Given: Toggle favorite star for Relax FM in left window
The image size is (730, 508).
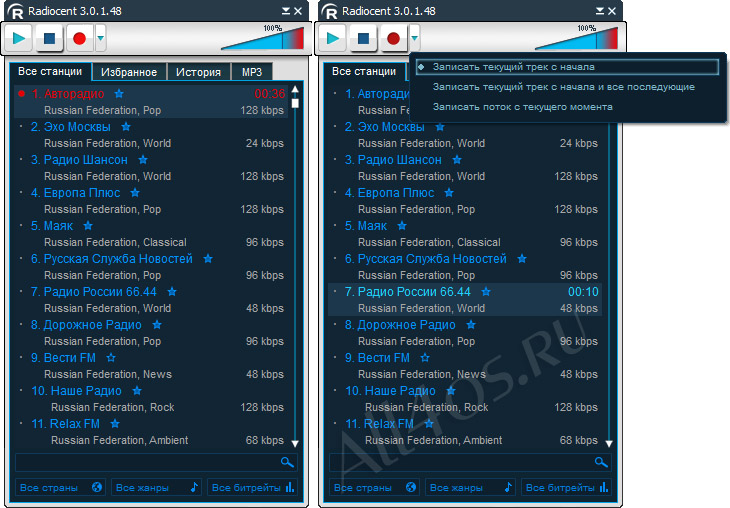Looking at the screenshot, I should pos(115,424).
